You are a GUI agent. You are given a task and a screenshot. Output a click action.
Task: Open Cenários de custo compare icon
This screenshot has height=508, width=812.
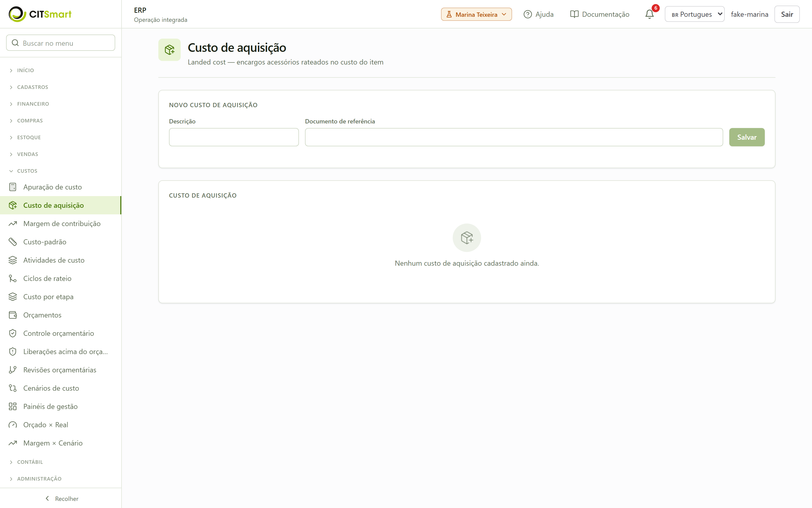coord(13,388)
